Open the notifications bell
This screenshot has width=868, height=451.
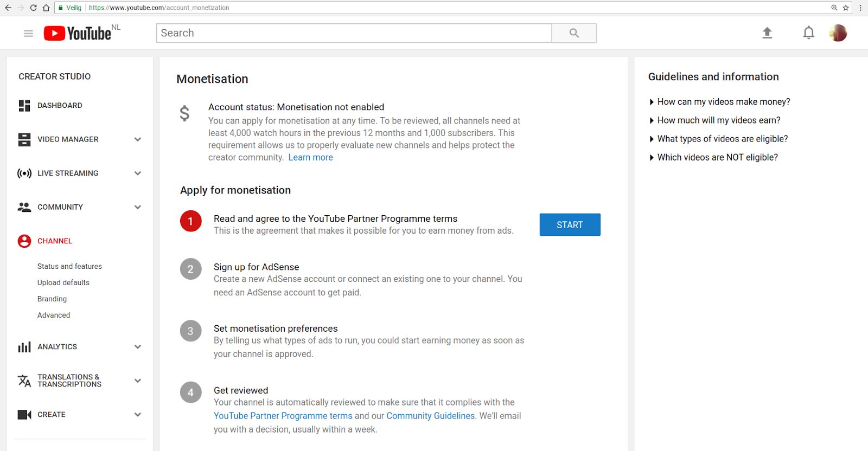(808, 33)
